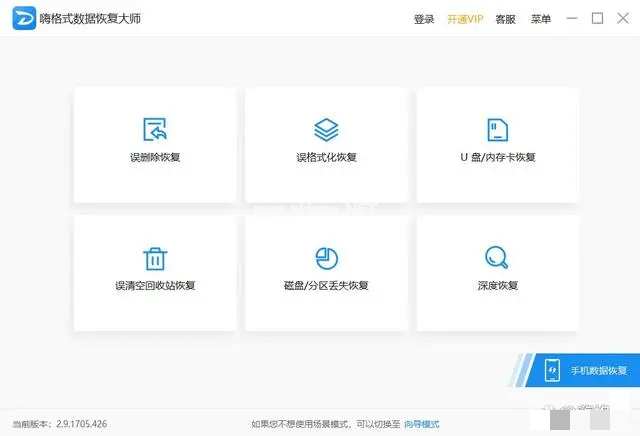This screenshot has width=640, height=436.
Task: Click the 手机数据恢复 button label
Action: pyautogui.click(x=599, y=371)
